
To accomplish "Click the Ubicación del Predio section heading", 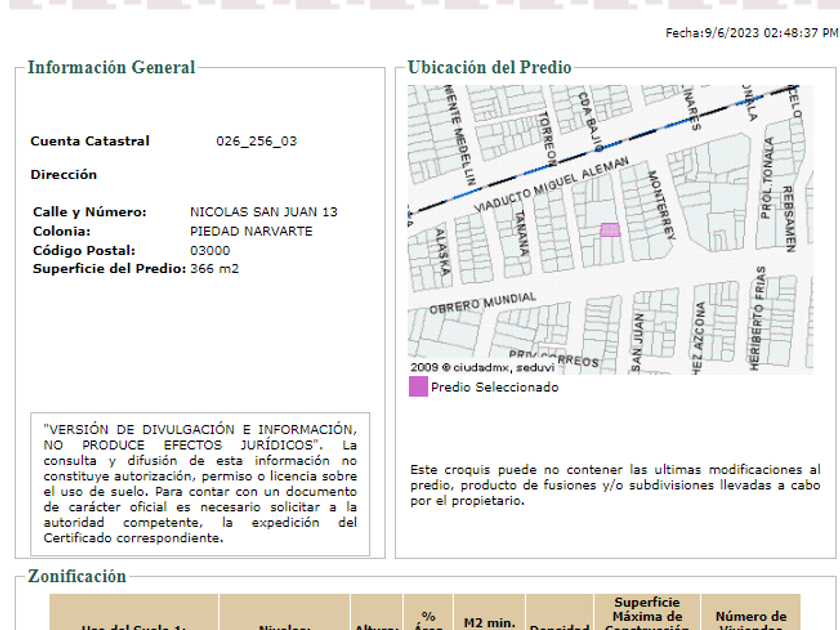I will point(490,68).
